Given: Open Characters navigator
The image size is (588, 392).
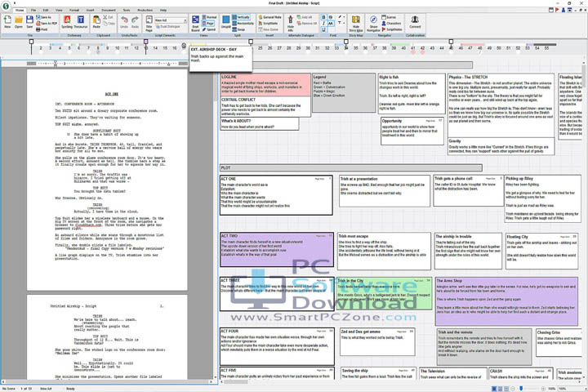Looking at the screenshot, I should (391, 23).
